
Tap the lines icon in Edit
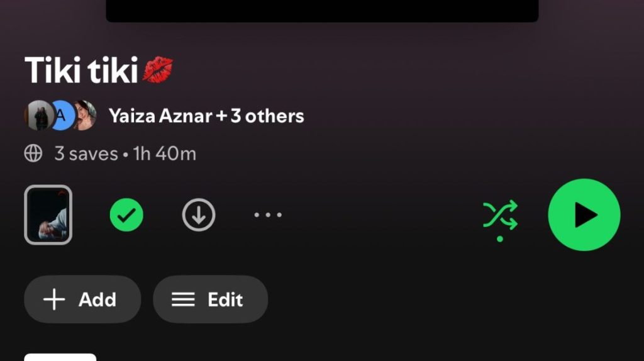(183, 299)
